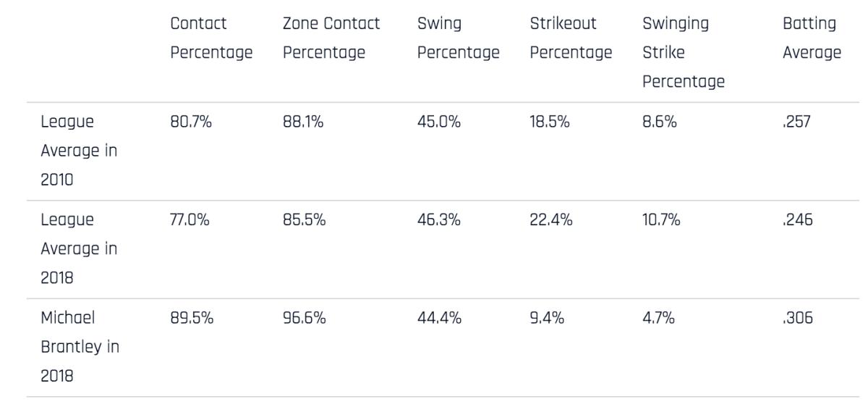The height and width of the screenshot is (407, 868).
Task: Select the Swinging Strike Percentage header
Action: pyautogui.click(x=683, y=53)
